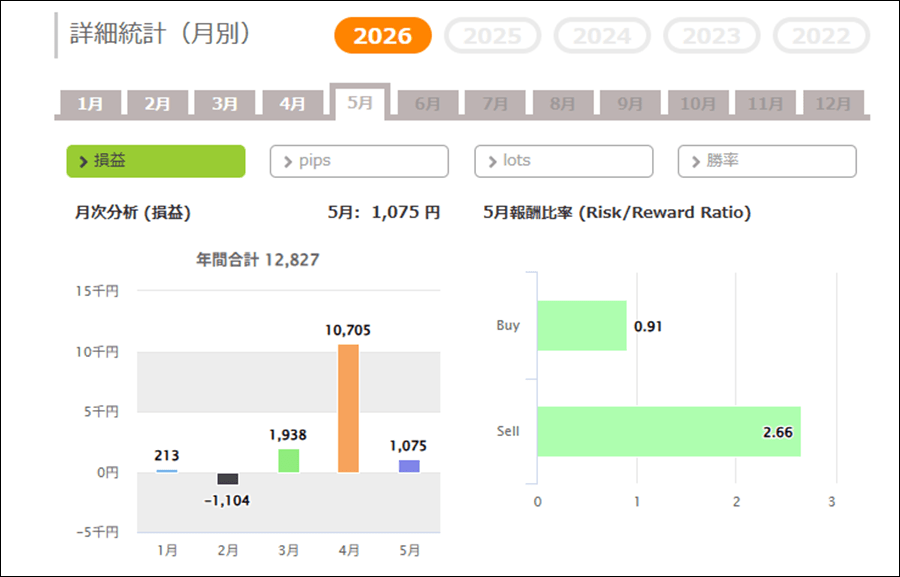The width and height of the screenshot is (900, 577).
Task: Open the 3月 month tab
Action: click(225, 104)
